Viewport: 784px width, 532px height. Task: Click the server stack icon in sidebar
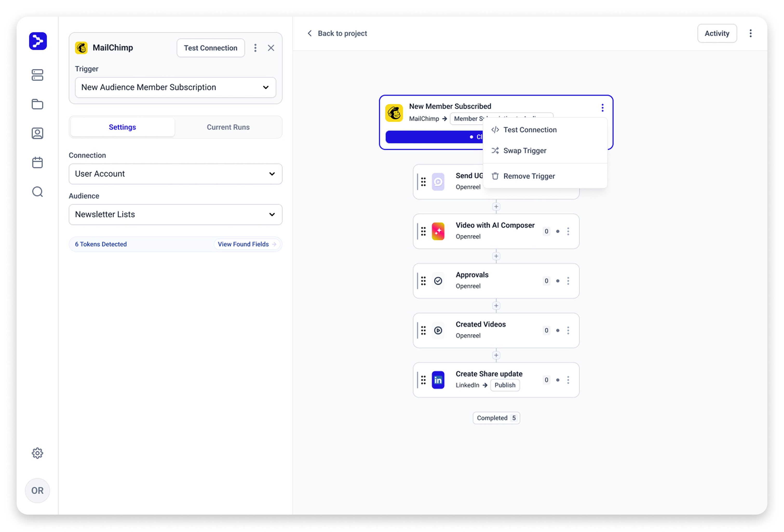coord(37,75)
